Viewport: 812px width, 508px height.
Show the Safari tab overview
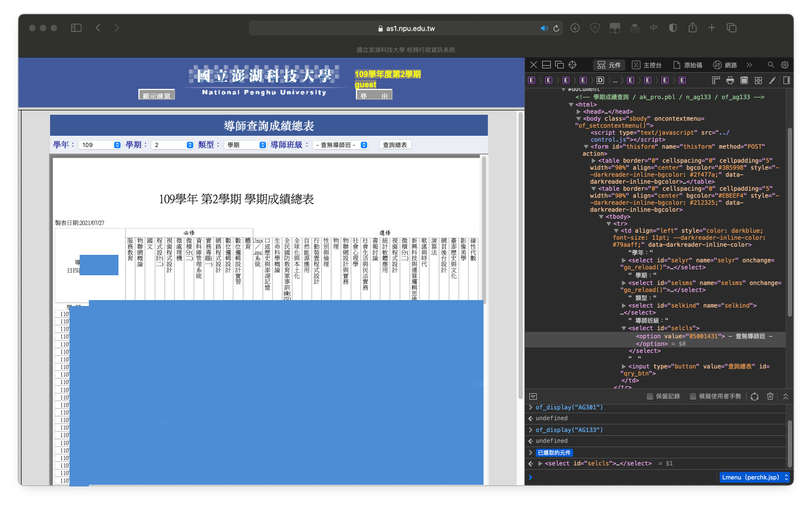click(732, 28)
